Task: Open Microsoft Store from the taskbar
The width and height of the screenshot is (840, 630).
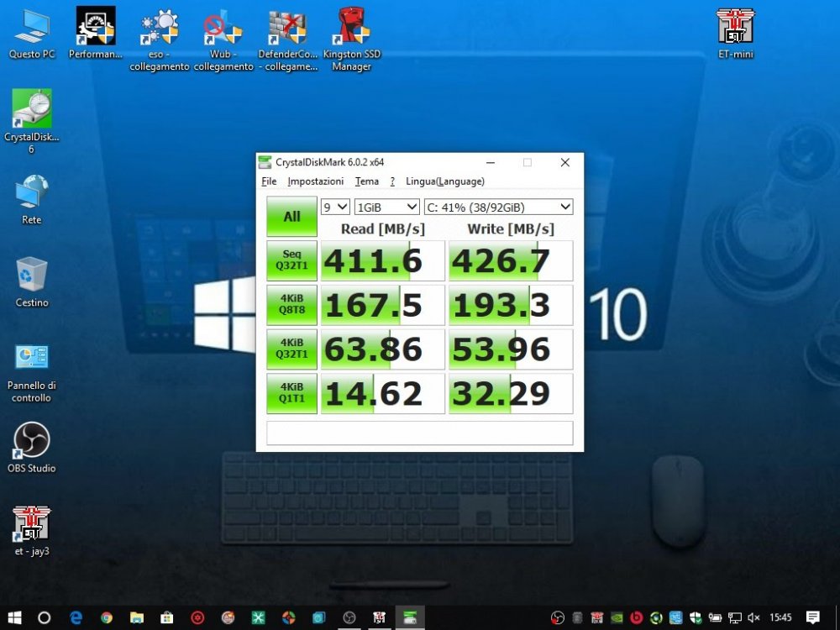Action: pyautogui.click(x=167, y=617)
